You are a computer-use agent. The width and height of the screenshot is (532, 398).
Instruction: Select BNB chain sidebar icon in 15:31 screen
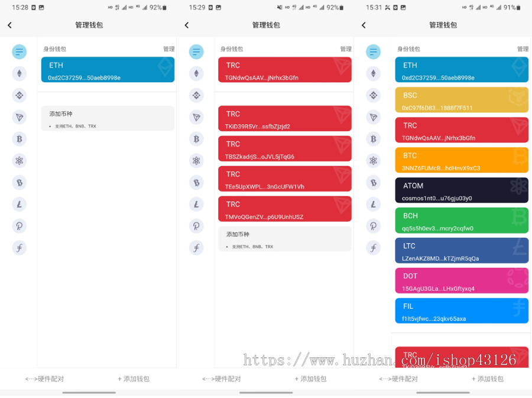pyautogui.click(x=373, y=95)
